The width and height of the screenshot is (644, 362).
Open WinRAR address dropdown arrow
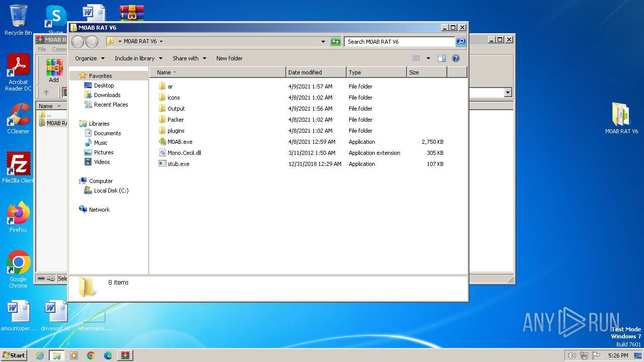(x=508, y=93)
